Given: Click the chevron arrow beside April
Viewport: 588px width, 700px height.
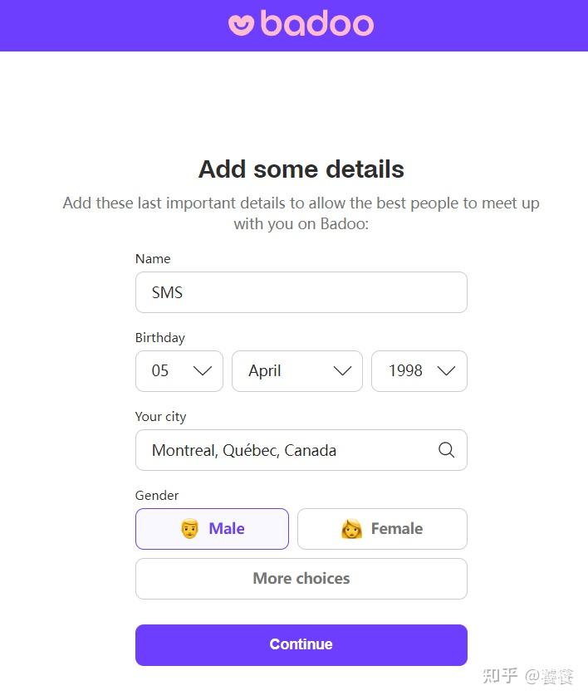Looking at the screenshot, I should (x=342, y=371).
